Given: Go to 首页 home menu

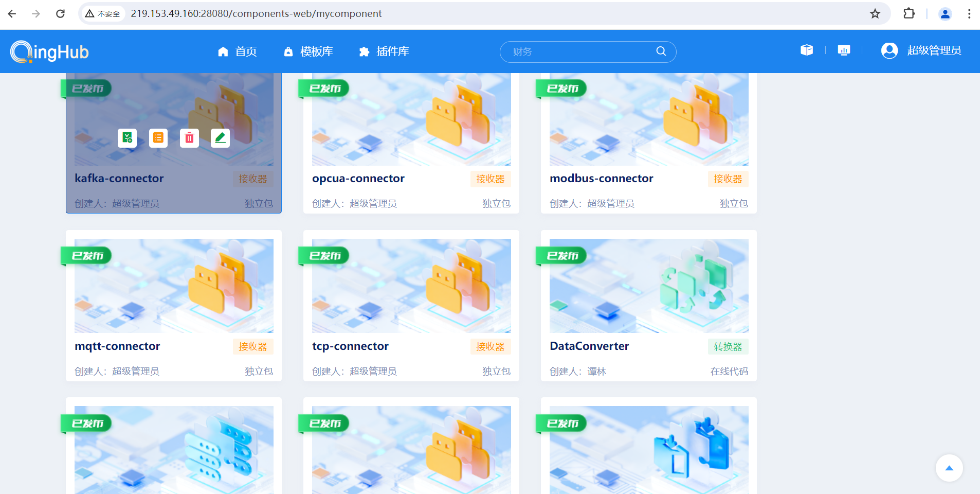Looking at the screenshot, I should click(237, 51).
